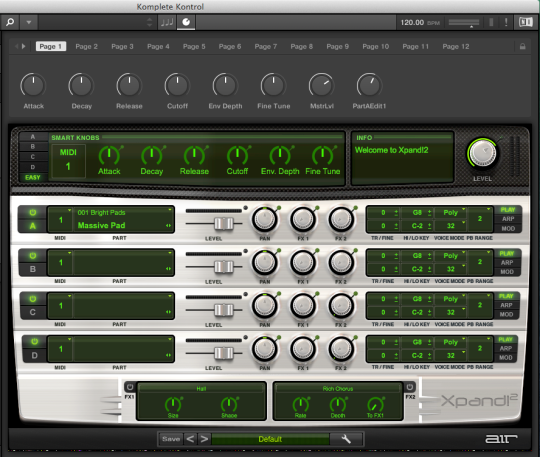
Task: Click part D FX 2 knob
Action: 341,349
